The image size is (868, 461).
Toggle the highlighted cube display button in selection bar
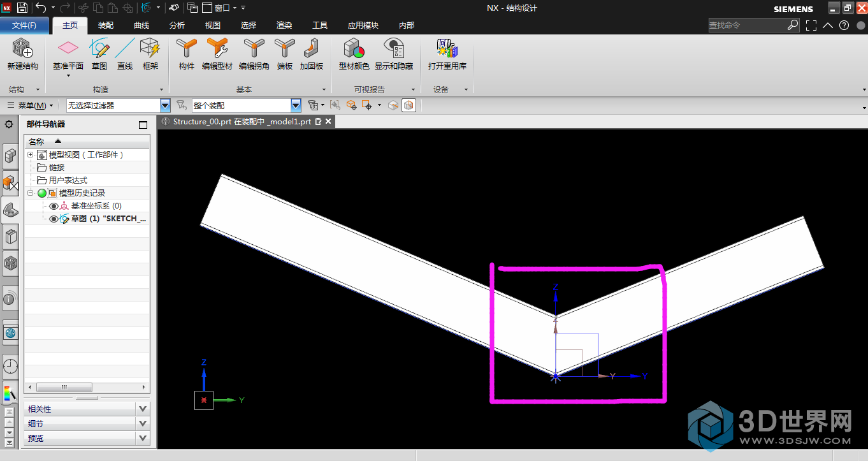coord(409,105)
